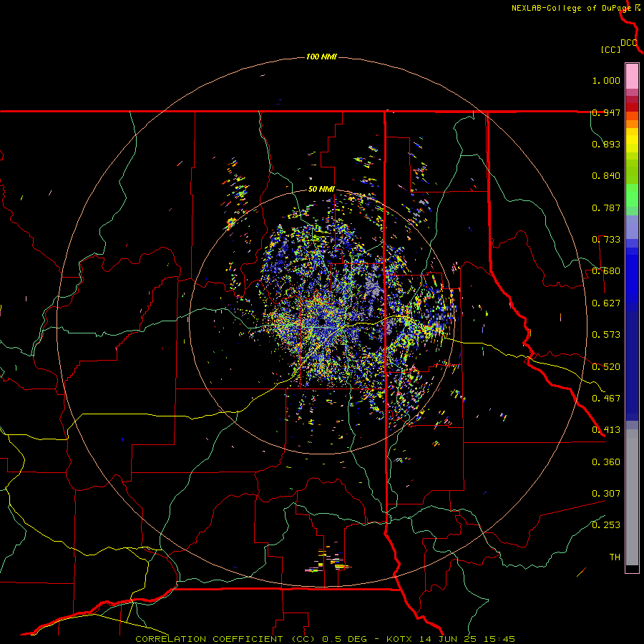This screenshot has width=644, height=644.
Task: Click the 50 NMI range ring label
Action: [x=321, y=190]
